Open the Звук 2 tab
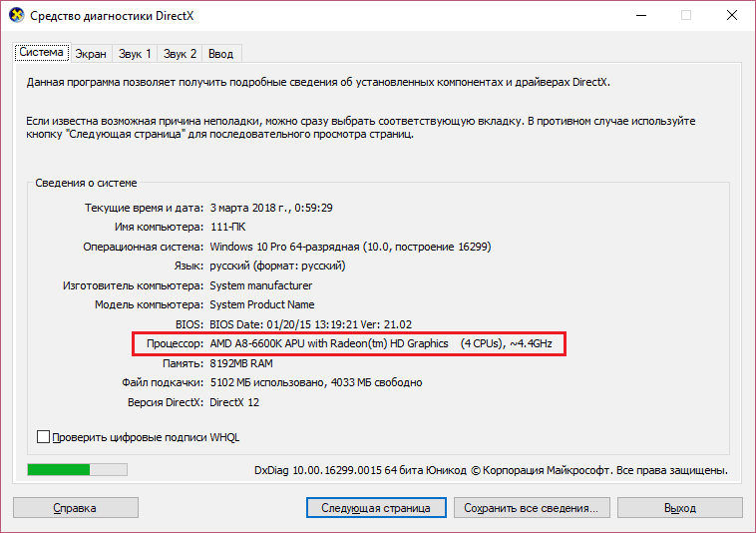The height and width of the screenshot is (533, 756). (180, 54)
